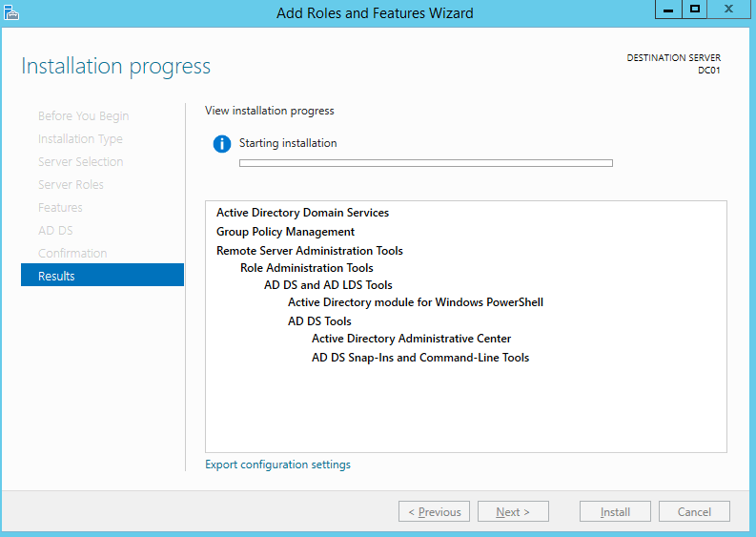Click the Previous button
The width and height of the screenshot is (756, 537).
(434, 511)
